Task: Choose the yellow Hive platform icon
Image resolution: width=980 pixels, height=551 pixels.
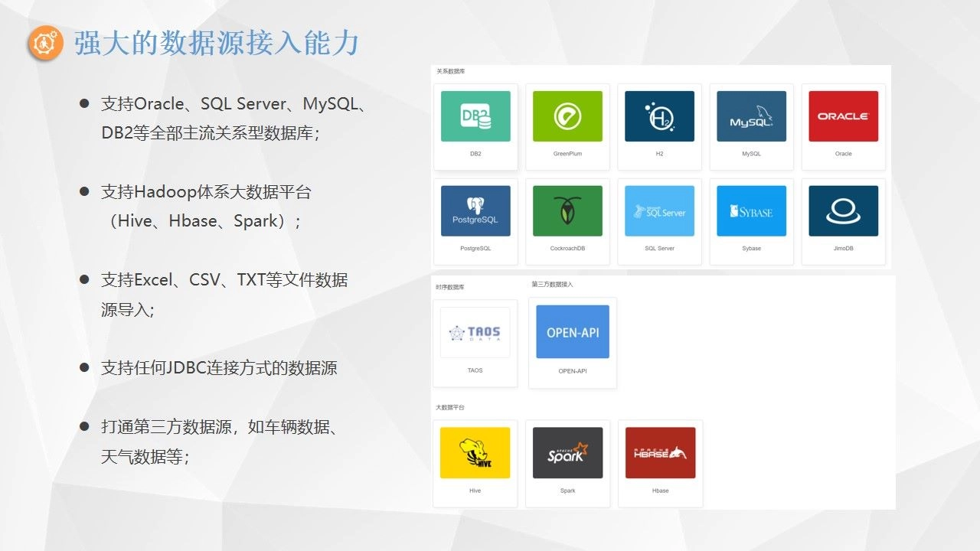Action: point(475,453)
